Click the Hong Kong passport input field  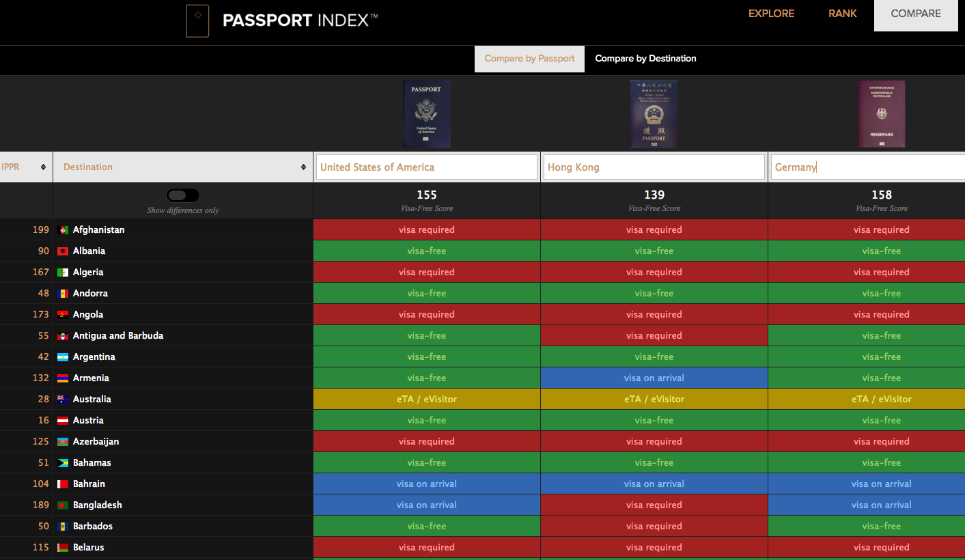[x=654, y=167]
